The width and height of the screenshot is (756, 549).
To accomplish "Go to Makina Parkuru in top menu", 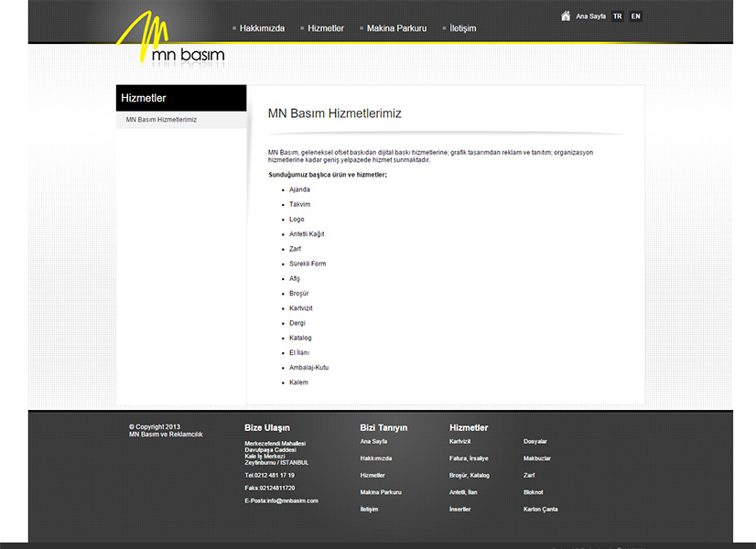I will pyautogui.click(x=396, y=28).
